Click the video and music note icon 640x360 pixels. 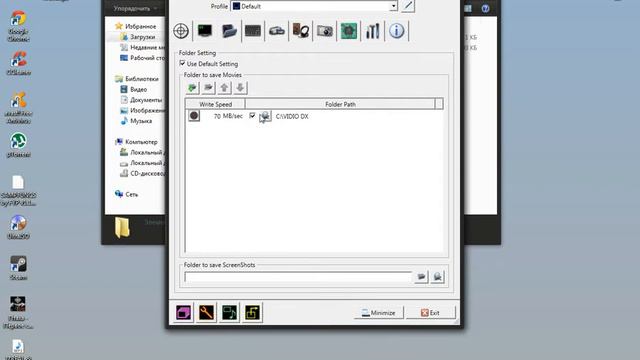pos(229,313)
